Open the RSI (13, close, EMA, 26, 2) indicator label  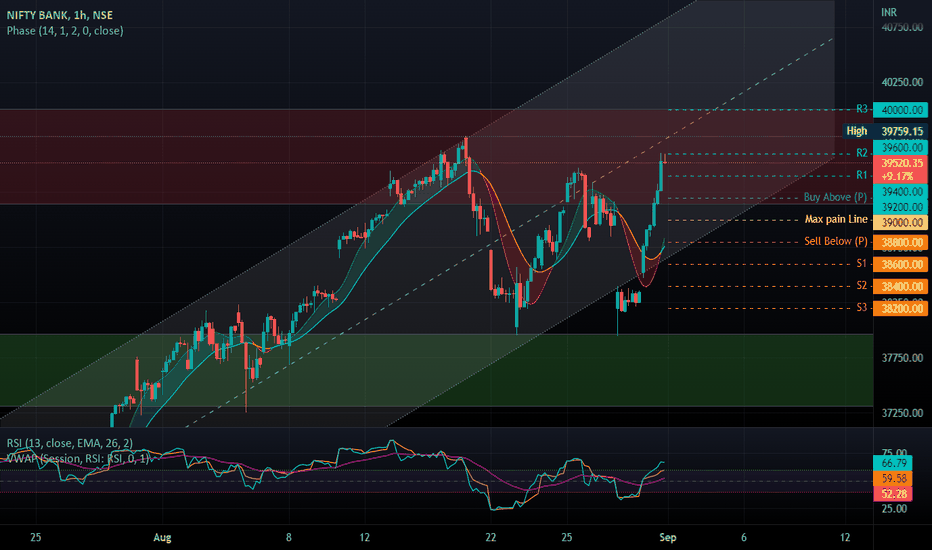tap(70, 443)
